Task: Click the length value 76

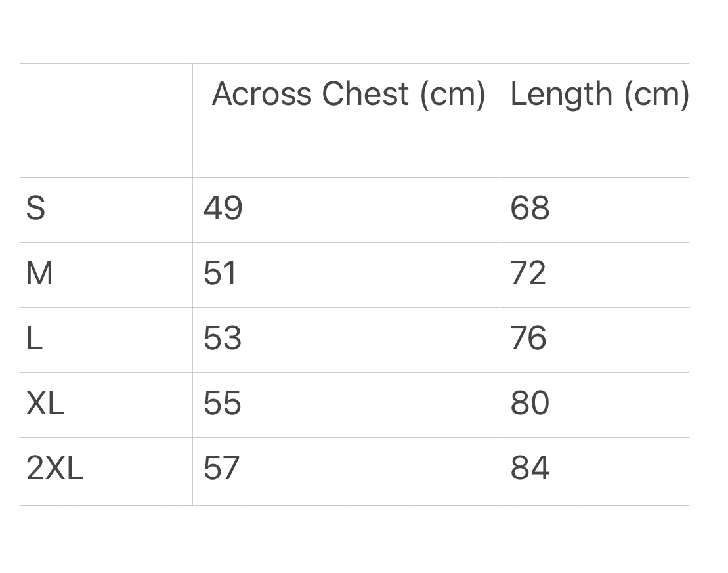Action: tap(528, 339)
